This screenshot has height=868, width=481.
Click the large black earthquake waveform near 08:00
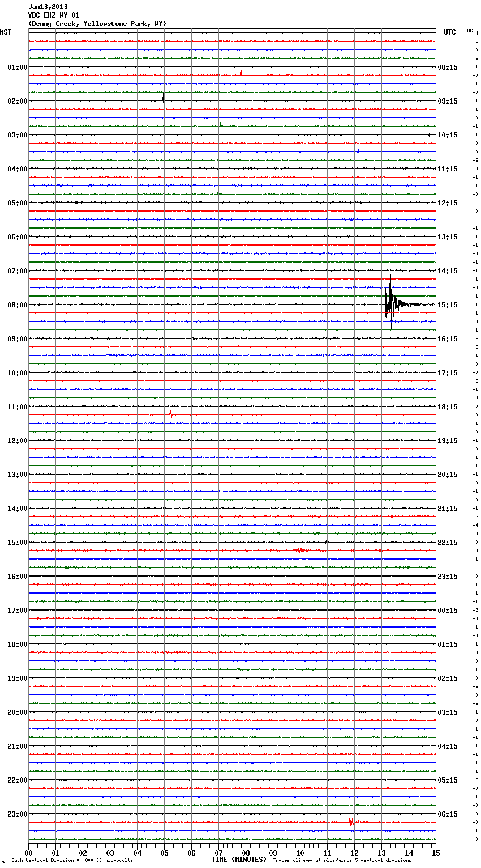[x=392, y=303]
